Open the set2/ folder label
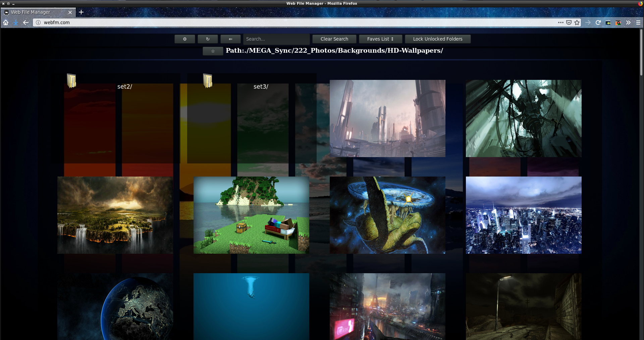The width and height of the screenshot is (644, 340). tap(125, 87)
